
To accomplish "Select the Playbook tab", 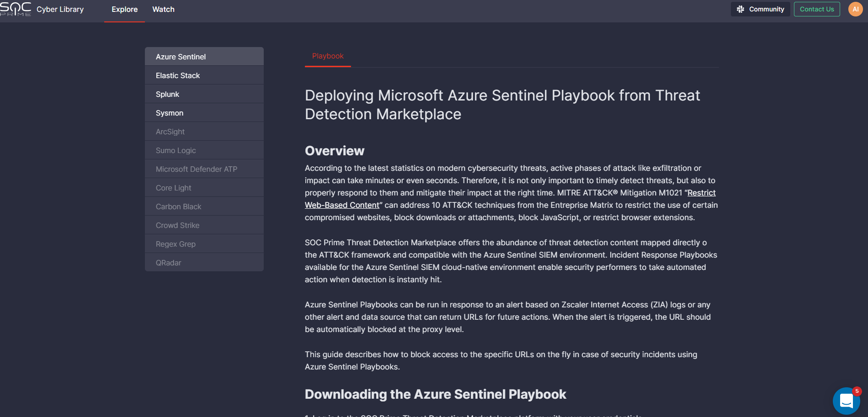I will pyautogui.click(x=328, y=56).
